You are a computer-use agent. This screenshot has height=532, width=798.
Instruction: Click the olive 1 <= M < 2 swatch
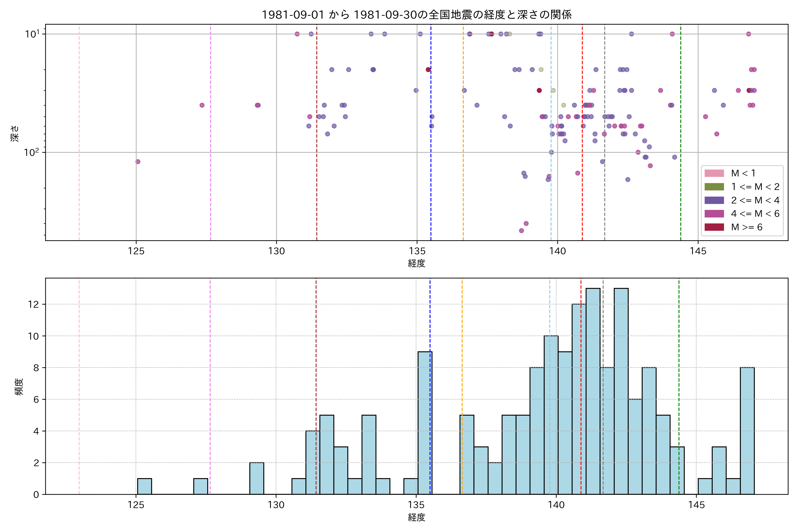pyautogui.click(x=714, y=187)
